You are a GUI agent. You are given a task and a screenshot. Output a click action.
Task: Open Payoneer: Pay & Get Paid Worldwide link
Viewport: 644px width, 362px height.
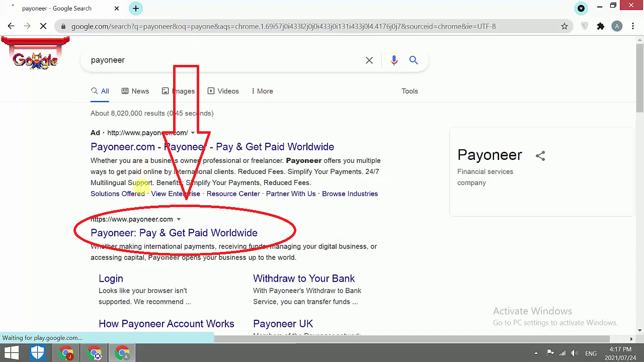click(x=174, y=233)
